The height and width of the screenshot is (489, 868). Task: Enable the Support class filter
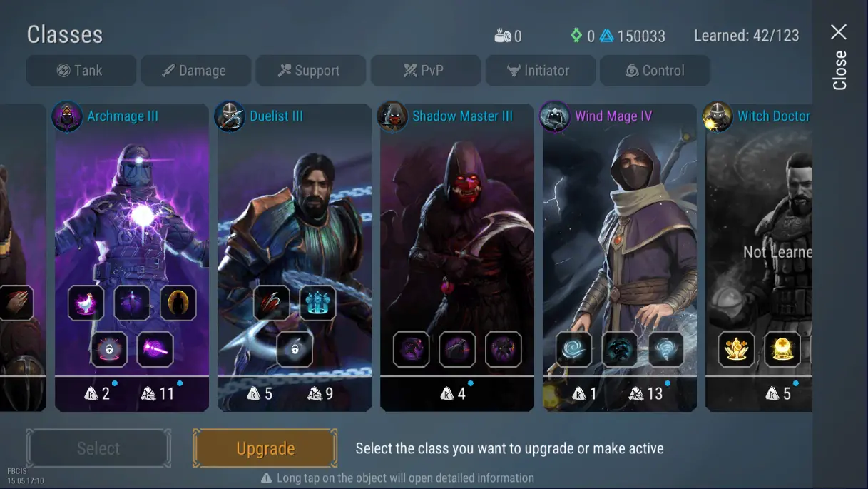pos(311,71)
